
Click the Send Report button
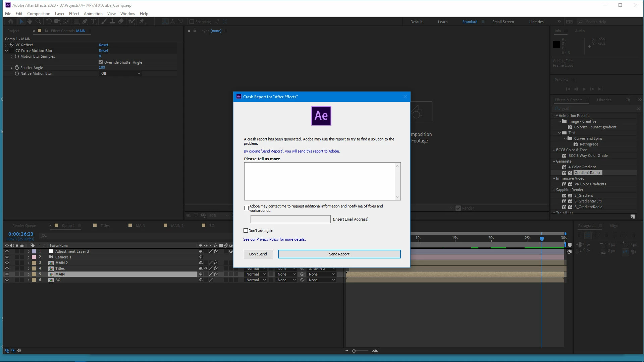(339, 254)
